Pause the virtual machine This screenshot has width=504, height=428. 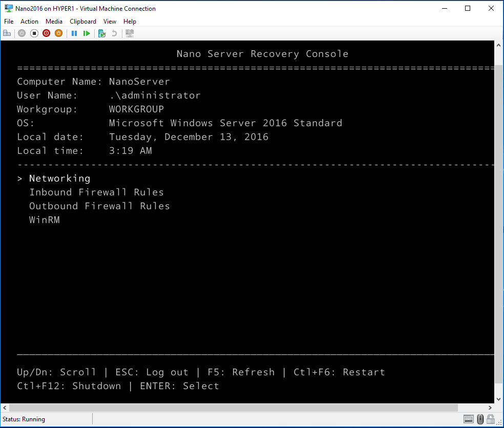point(74,33)
